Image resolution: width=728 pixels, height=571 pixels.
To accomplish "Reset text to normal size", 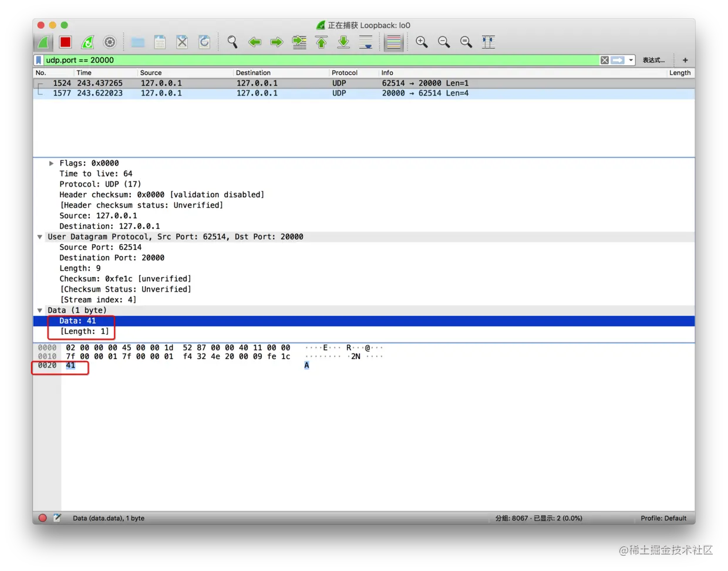I will point(466,42).
